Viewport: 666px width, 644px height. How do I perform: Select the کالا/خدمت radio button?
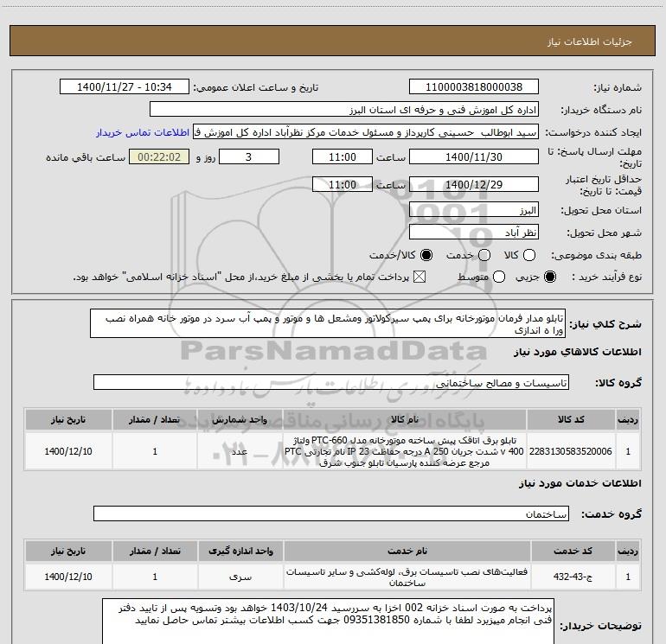coord(426,255)
